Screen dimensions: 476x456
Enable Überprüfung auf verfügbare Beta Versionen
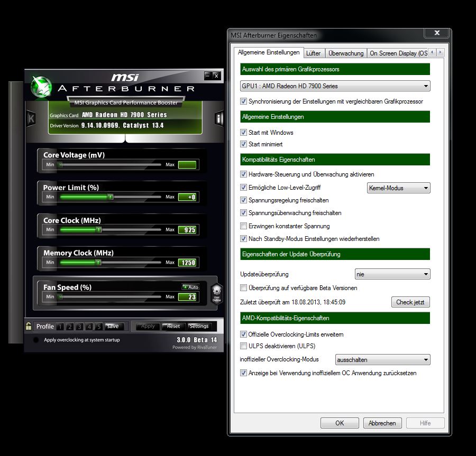243,288
